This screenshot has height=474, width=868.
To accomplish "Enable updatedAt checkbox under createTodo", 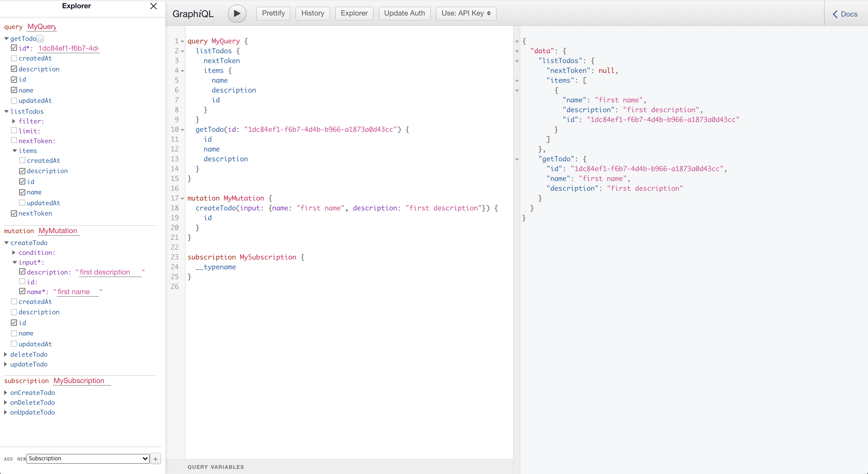I will [x=14, y=344].
